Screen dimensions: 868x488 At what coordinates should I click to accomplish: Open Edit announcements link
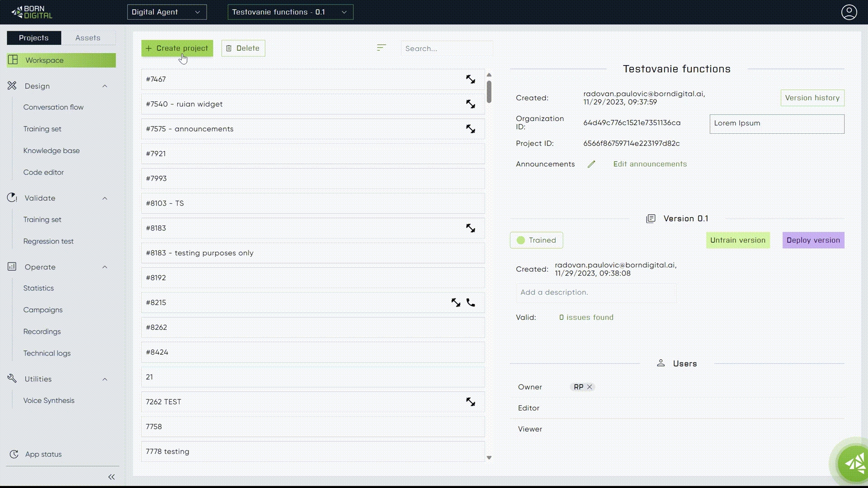pos(650,164)
